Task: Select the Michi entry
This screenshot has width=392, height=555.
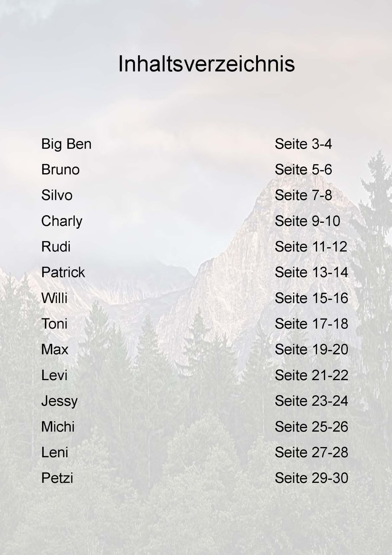Action: [x=58, y=427]
